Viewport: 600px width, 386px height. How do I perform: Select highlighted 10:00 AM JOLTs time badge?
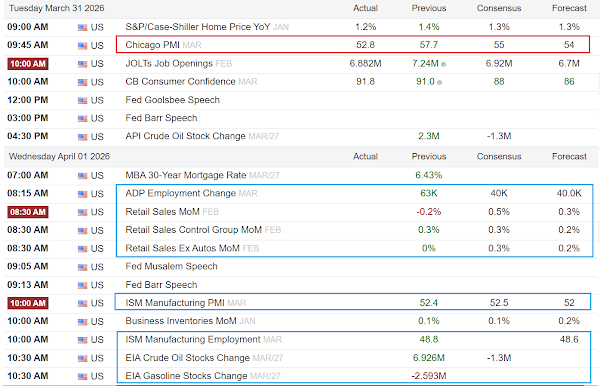click(28, 64)
